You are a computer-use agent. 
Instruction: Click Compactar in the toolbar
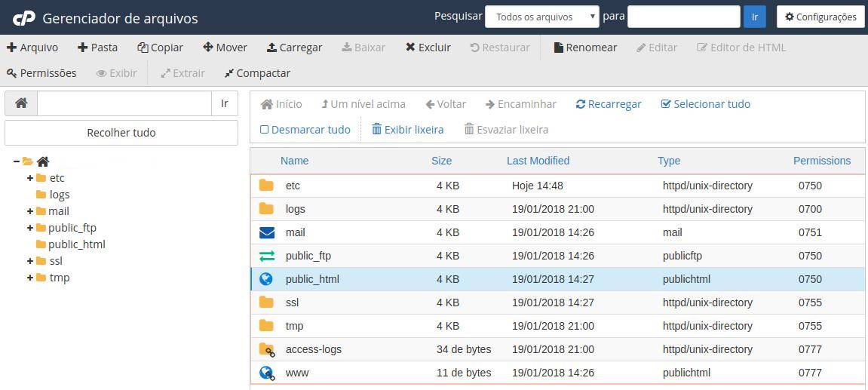[257, 73]
